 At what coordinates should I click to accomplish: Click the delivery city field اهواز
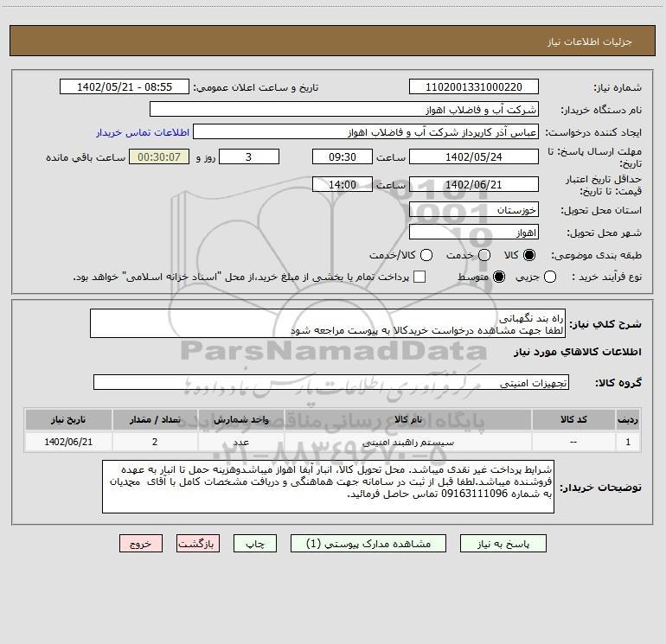pos(474,233)
